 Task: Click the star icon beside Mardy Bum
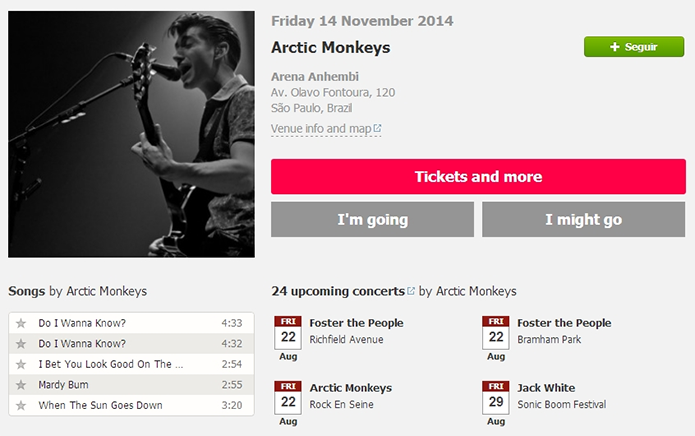(21, 385)
